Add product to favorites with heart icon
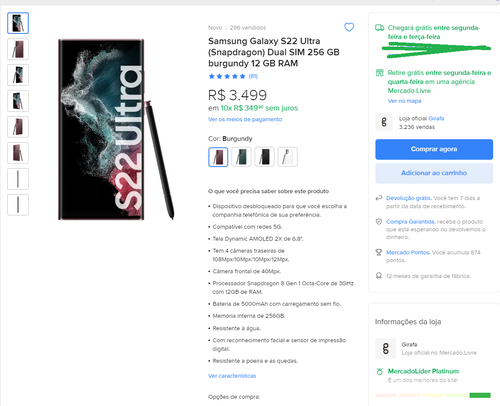 pos(349,27)
